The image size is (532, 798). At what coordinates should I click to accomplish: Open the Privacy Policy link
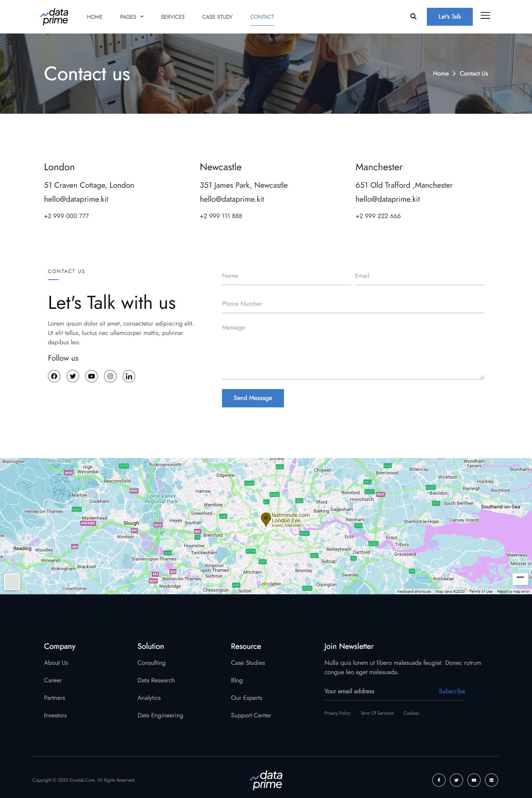coord(338,713)
